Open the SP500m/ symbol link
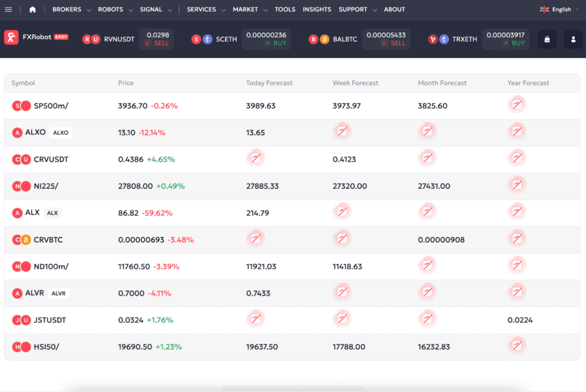586x392 pixels. click(51, 106)
